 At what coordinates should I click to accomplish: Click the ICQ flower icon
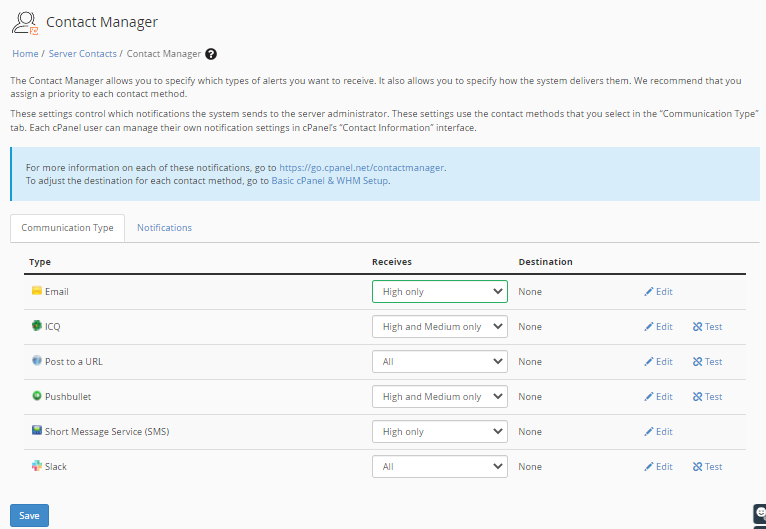pos(36,326)
